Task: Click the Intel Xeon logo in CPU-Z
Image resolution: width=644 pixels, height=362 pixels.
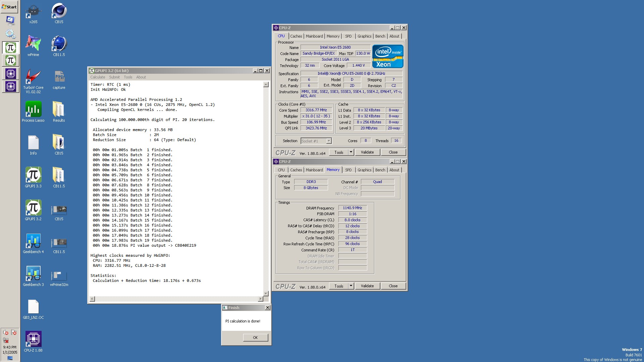Action: tap(388, 56)
